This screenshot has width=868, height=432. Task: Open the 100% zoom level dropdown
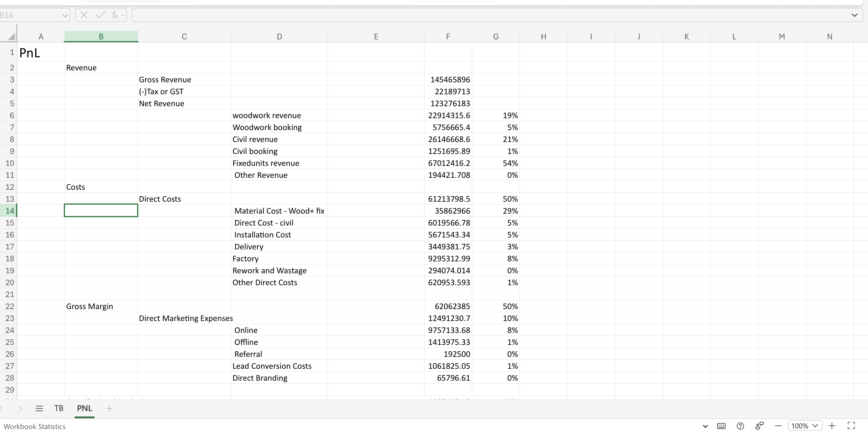tap(805, 426)
